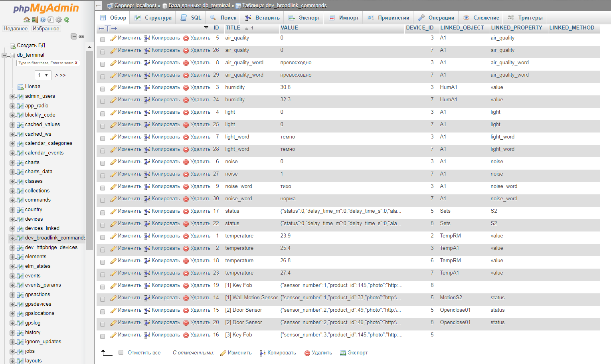The width and height of the screenshot is (611, 364).
Task: Switch to the Структура tab
Action: click(153, 18)
